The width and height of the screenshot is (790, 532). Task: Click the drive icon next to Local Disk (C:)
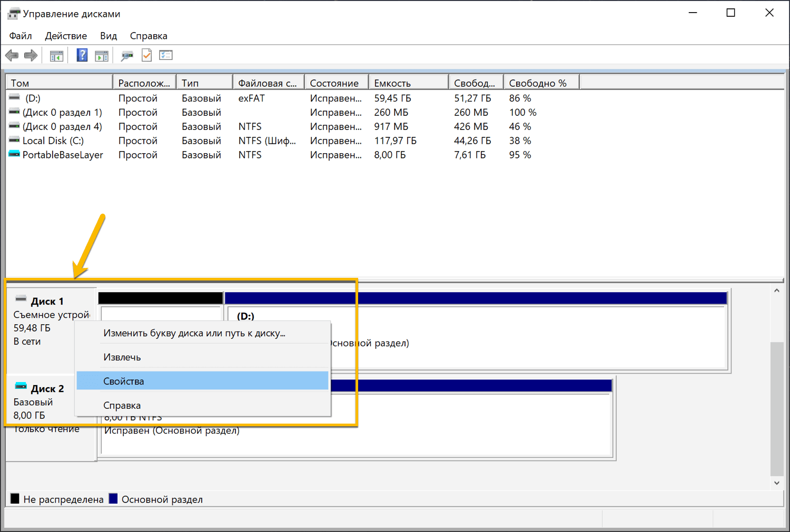point(14,140)
